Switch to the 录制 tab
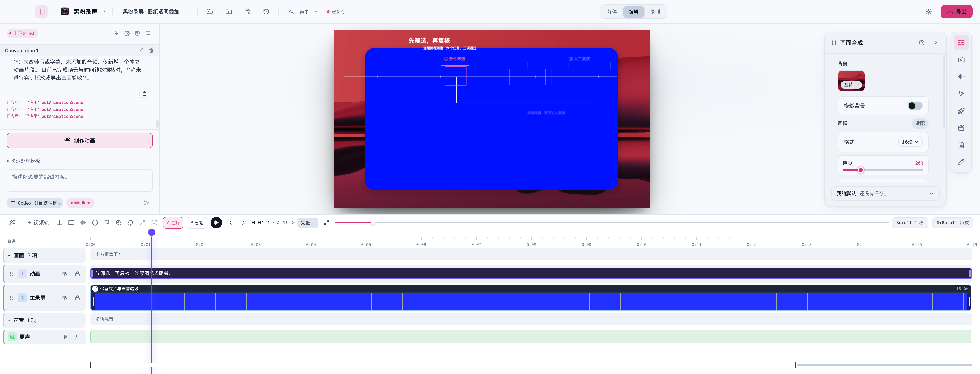 (x=655, y=12)
